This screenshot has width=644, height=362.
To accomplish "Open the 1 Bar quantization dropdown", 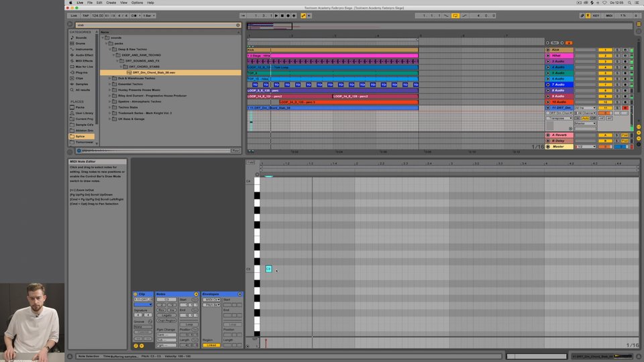I will tap(149, 15).
